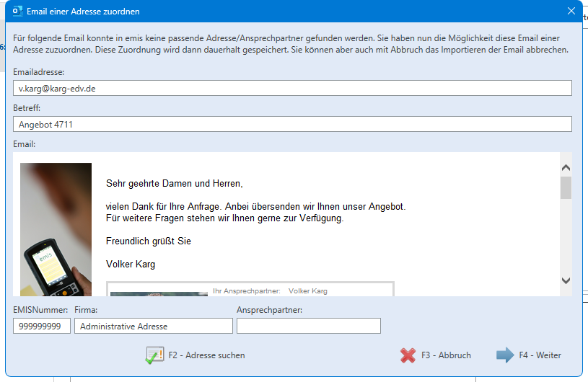This screenshot has height=382, width=588.
Task: Click the 'Für weitere Fragen stehen wir' line
Action: [224, 218]
